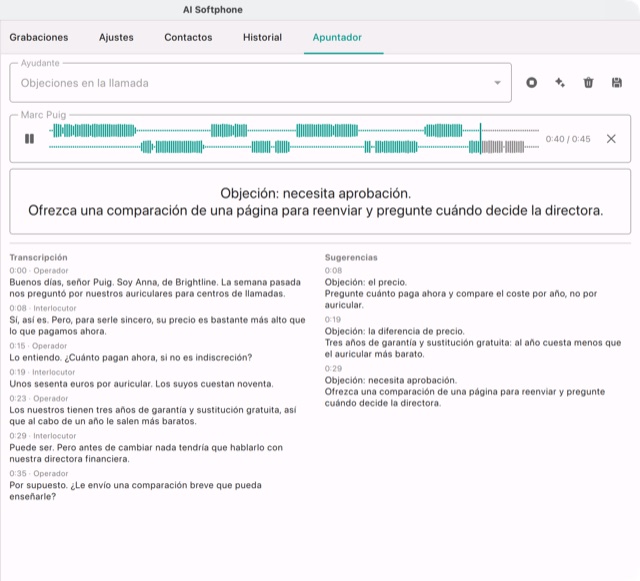Select the 0:08 Interlocutor transcript timestamp
640x581 pixels.
43,308
